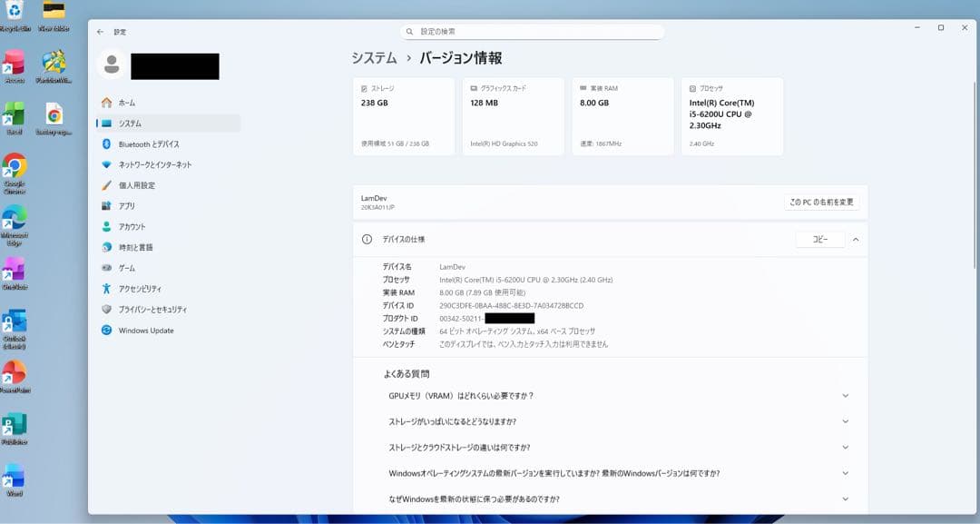Screen dimensions: 980x524
Task: Open ネットワークとインターネット settings
Action: point(162,164)
